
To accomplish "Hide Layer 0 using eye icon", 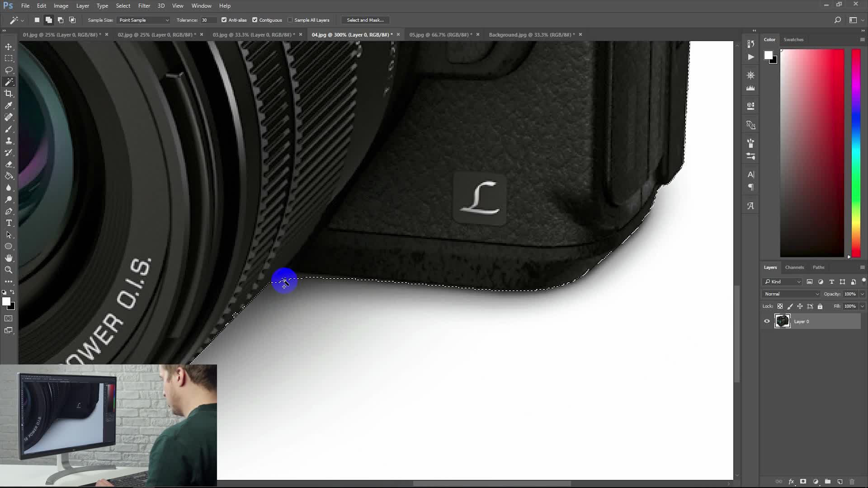I will (767, 321).
